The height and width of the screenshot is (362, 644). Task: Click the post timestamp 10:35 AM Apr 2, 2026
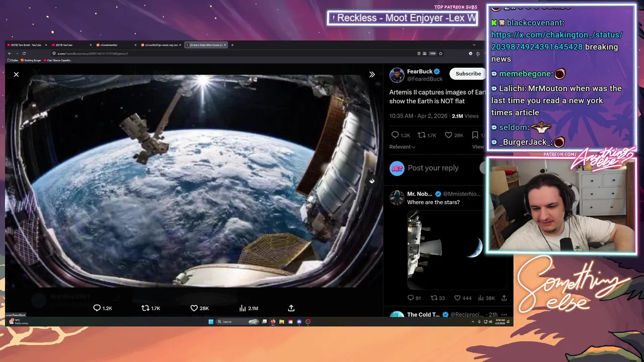coord(419,116)
